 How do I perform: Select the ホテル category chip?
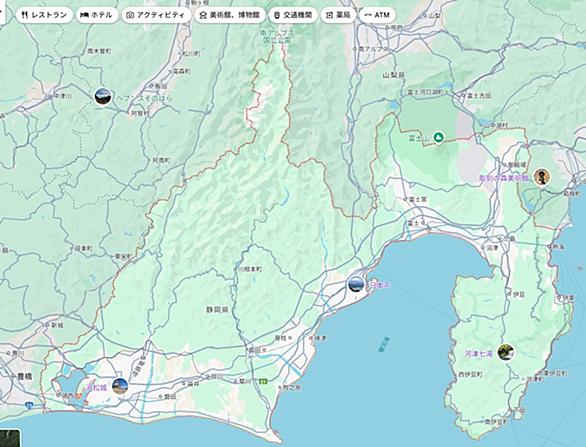click(97, 15)
